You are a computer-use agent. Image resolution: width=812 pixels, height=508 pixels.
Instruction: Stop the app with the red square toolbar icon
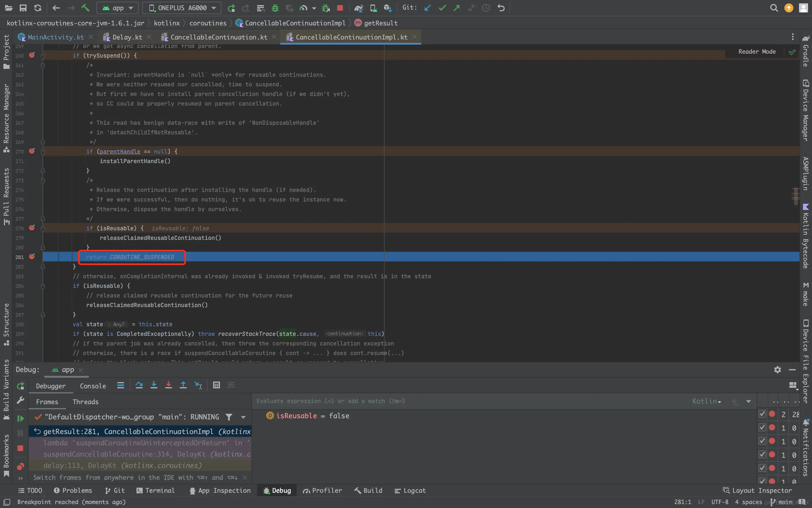340,8
